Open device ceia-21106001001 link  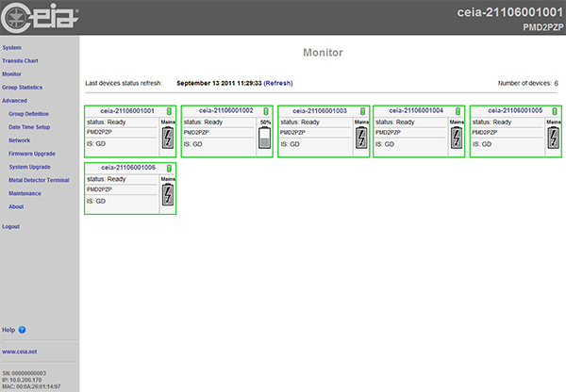click(127, 110)
